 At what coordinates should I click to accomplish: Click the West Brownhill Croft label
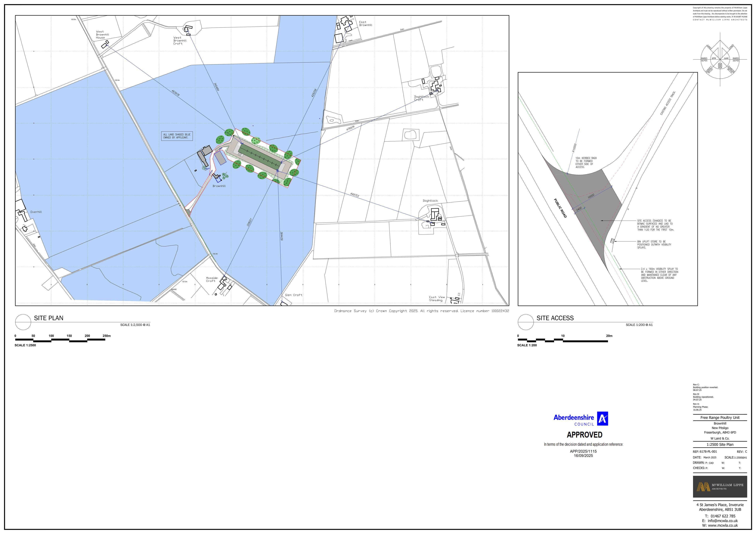coord(180,41)
